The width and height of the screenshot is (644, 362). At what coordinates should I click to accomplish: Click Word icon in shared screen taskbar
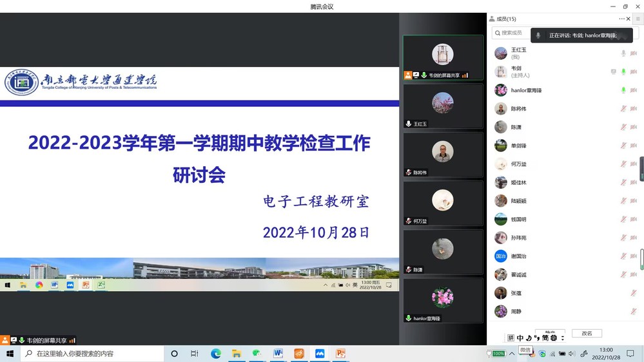click(55, 285)
